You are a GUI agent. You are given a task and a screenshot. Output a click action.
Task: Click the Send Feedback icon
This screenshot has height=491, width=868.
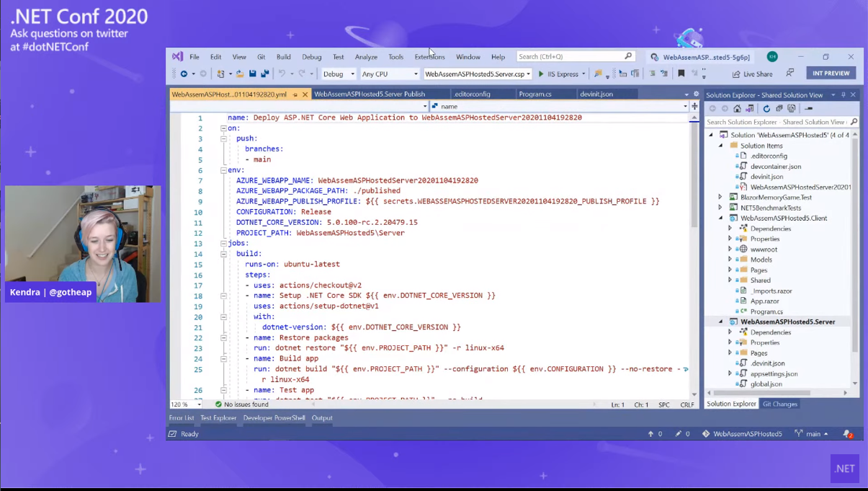(x=790, y=73)
